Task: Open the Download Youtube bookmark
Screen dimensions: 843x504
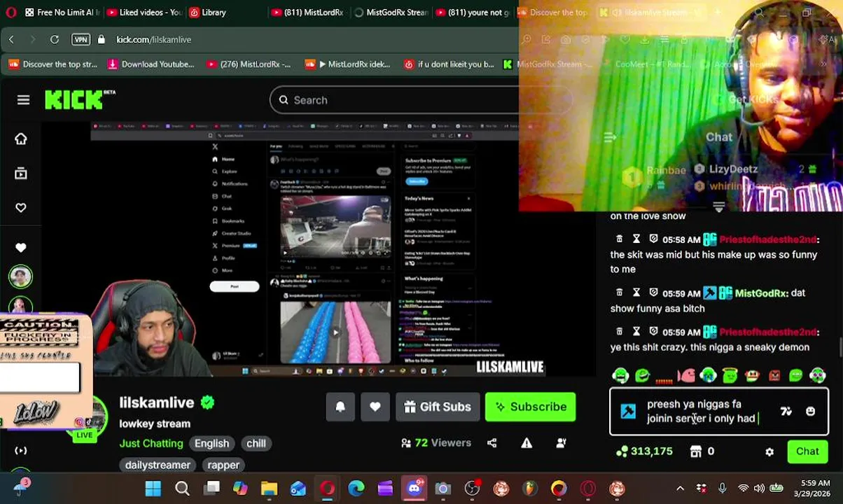Action: click(x=151, y=64)
